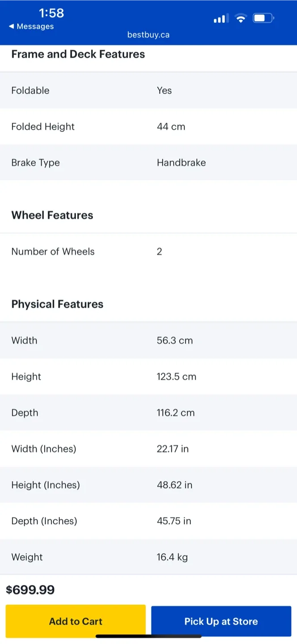Tap the Number of Wheels value
Image resolution: width=297 pixels, height=644 pixels.
159,251
